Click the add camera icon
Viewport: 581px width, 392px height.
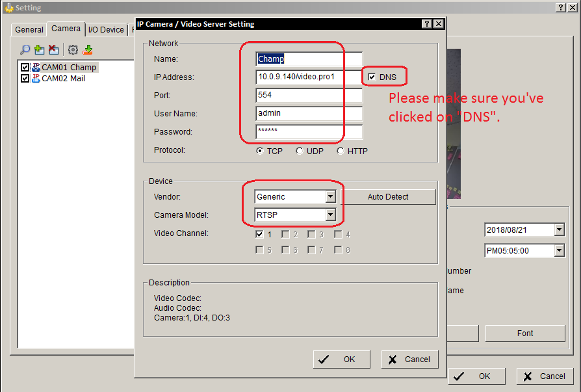tap(40, 49)
